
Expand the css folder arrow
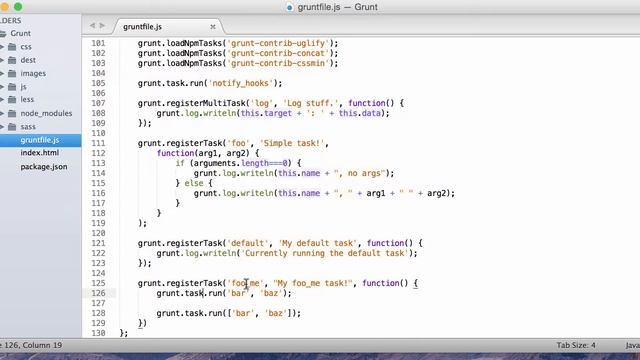pos(2,47)
